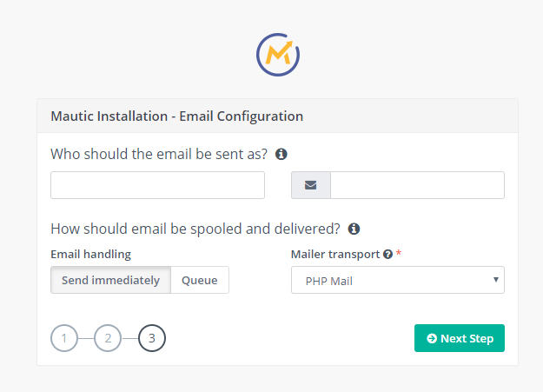
Task: Open the PHP Mail transport dropdown
Action: (397, 280)
